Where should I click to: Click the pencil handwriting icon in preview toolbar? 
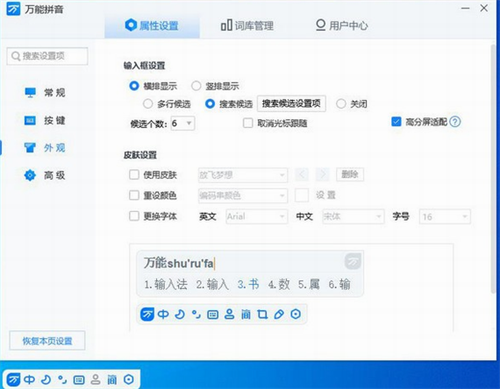[279, 314]
